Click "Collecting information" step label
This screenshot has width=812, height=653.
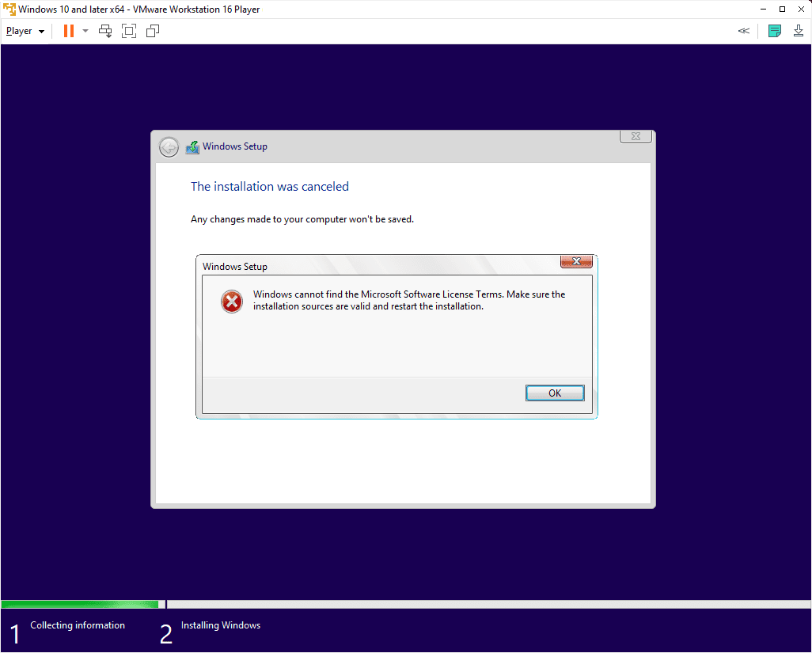point(78,625)
